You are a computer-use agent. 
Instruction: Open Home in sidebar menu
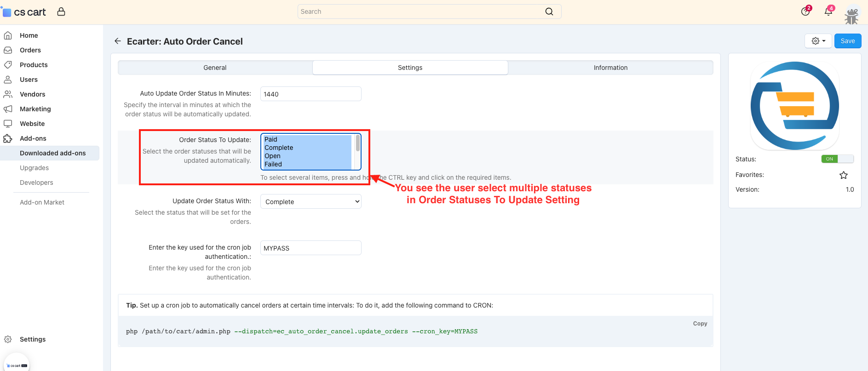click(29, 35)
